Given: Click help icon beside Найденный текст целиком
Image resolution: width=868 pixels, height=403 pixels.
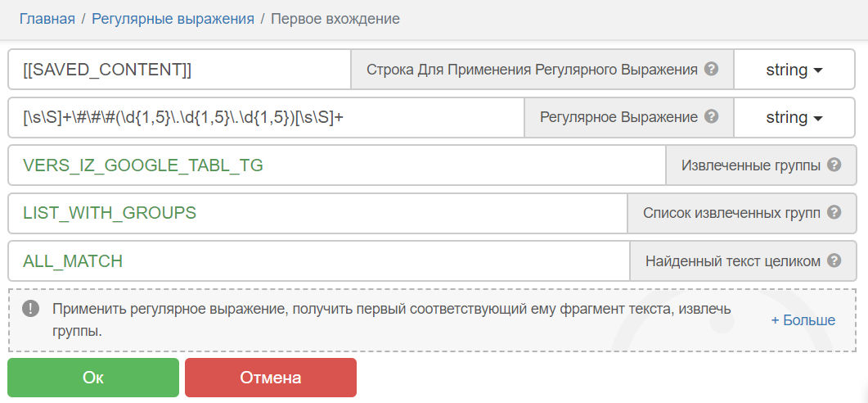Looking at the screenshot, I should tap(834, 260).
